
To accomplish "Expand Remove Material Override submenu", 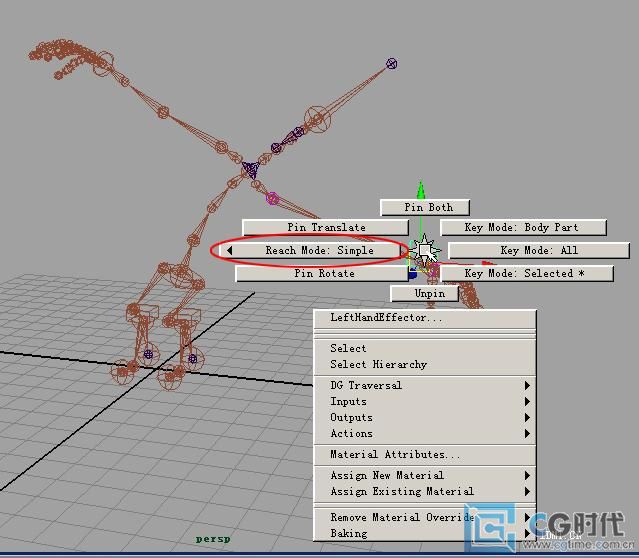I will coord(424,517).
